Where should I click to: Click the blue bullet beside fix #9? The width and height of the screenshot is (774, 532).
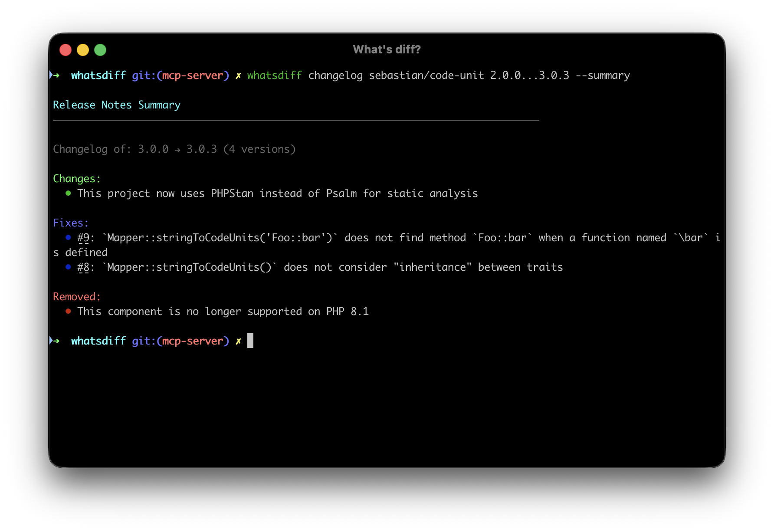pos(68,237)
